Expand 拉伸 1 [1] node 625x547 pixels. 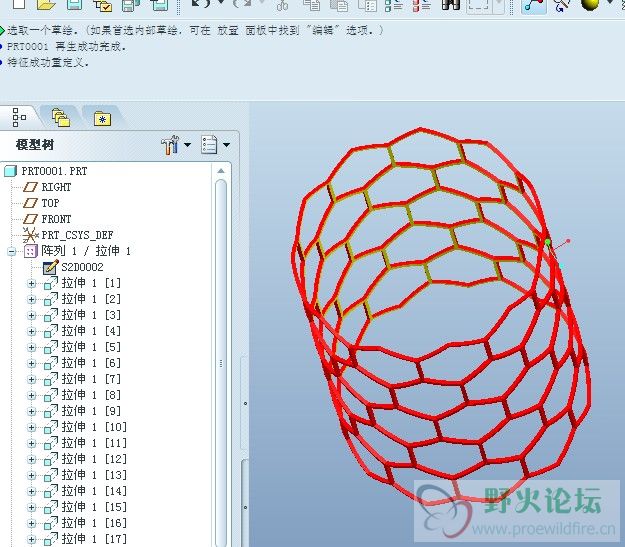[x=31, y=283]
